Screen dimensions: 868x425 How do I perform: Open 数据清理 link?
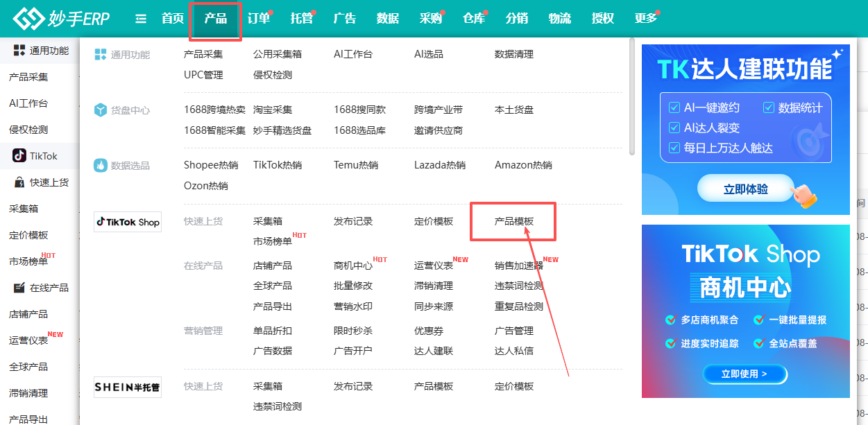point(514,54)
